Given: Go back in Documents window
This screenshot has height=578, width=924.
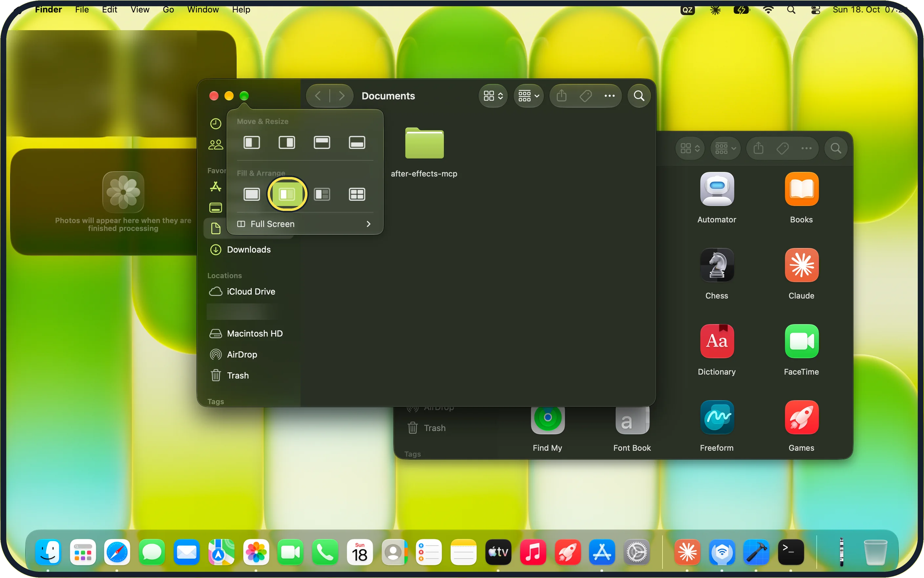Looking at the screenshot, I should pos(318,95).
